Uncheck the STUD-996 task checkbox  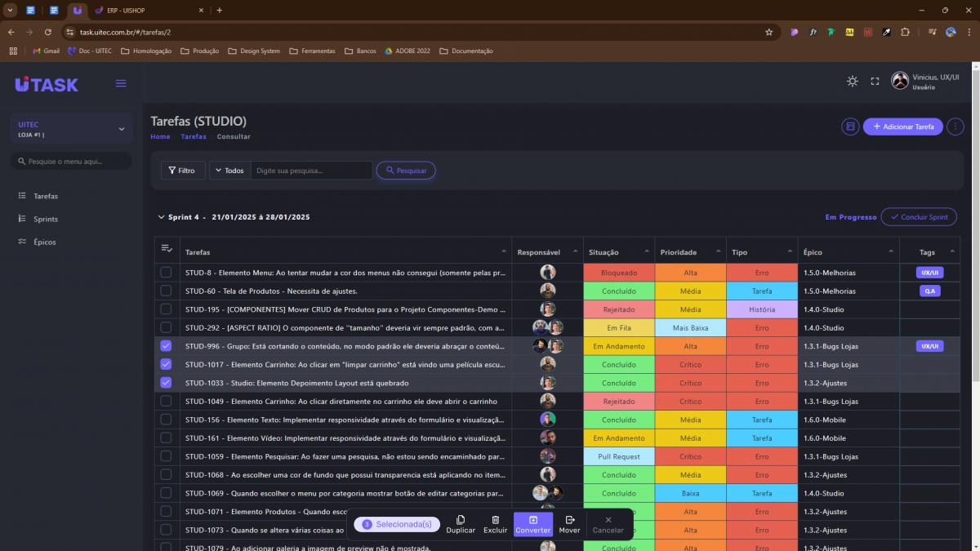pyautogui.click(x=166, y=346)
